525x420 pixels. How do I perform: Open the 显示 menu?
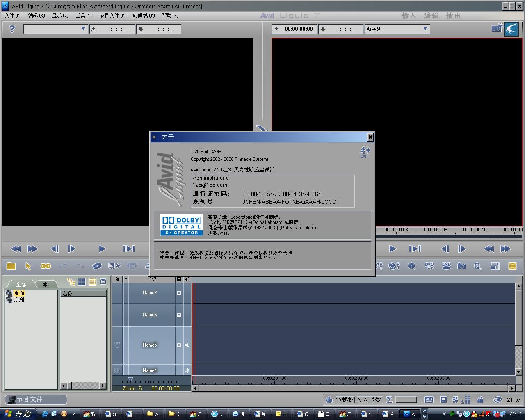pos(60,16)
